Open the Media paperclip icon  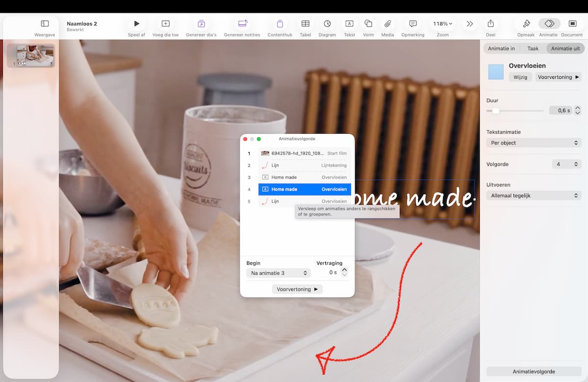[x=388, y=24]
